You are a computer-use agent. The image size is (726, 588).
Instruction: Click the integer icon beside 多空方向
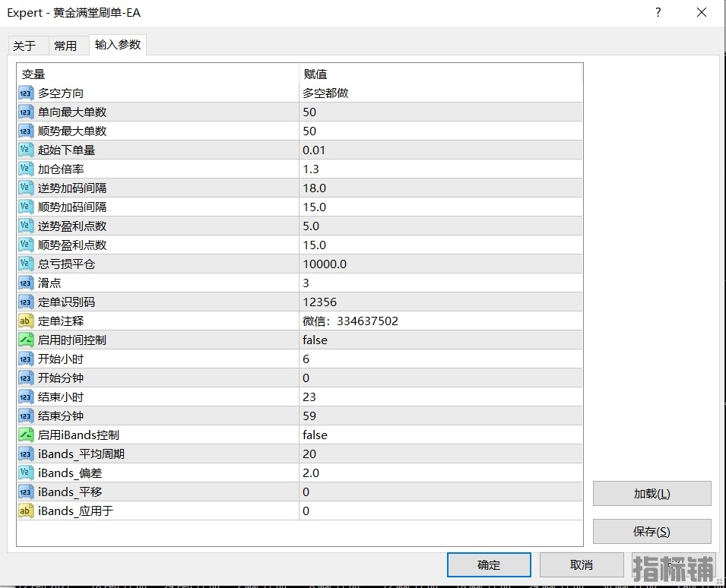[26, 93]
